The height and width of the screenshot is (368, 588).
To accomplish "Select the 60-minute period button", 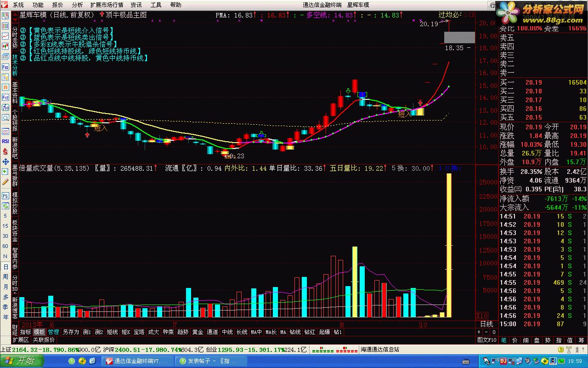I will pyautogui.click(x=5, y=246).
